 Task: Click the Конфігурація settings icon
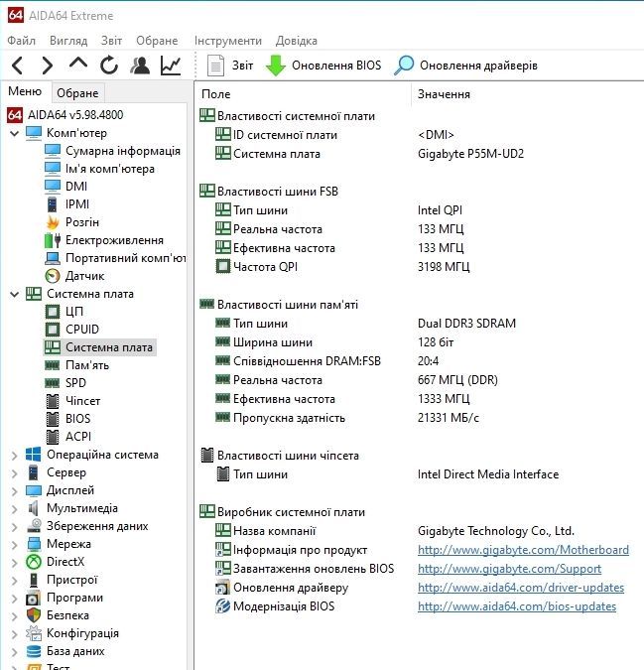(34, 633)
